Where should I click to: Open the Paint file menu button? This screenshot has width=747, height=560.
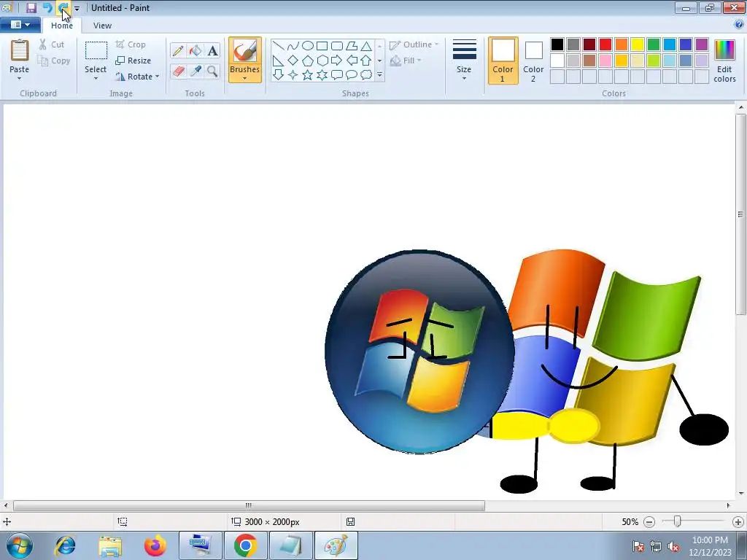pos(20,25)
